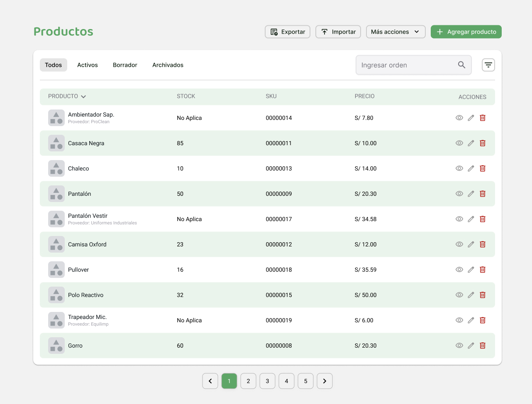Show Pantalón Vestir details with eye icon

459,219
